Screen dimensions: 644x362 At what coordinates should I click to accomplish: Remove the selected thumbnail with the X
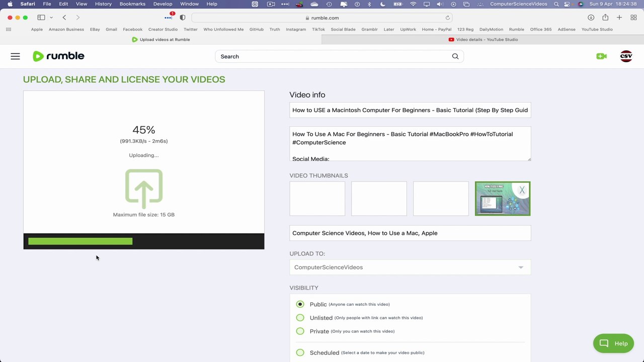522,190
